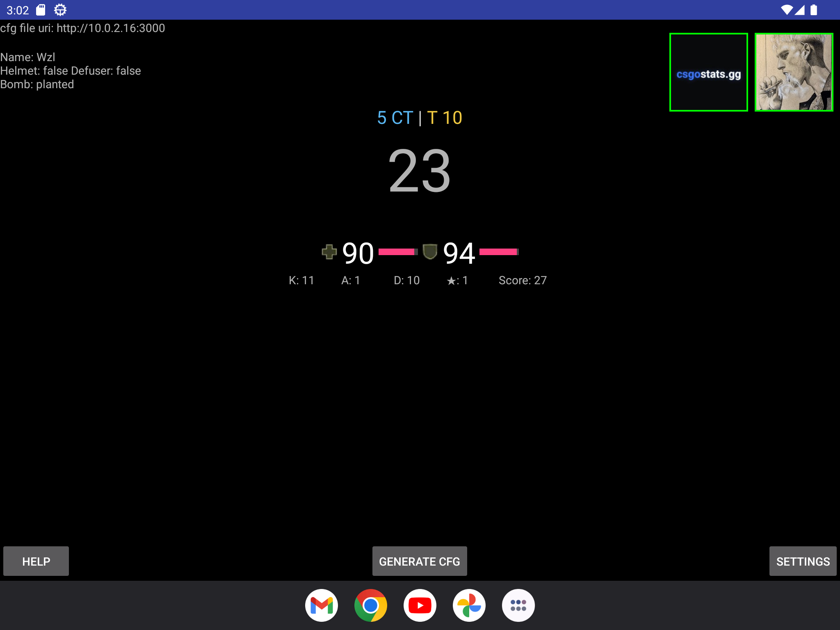Tap the SD card status bar icon
Image resolution: width=840 pixels, height=630 pixels.
click(41, 10)
